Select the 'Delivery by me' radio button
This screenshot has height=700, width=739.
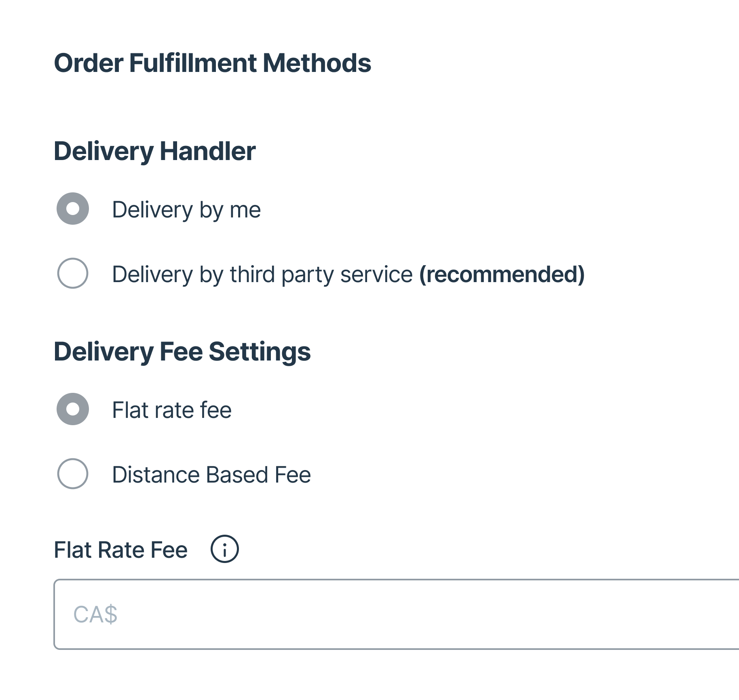point(73,209)
